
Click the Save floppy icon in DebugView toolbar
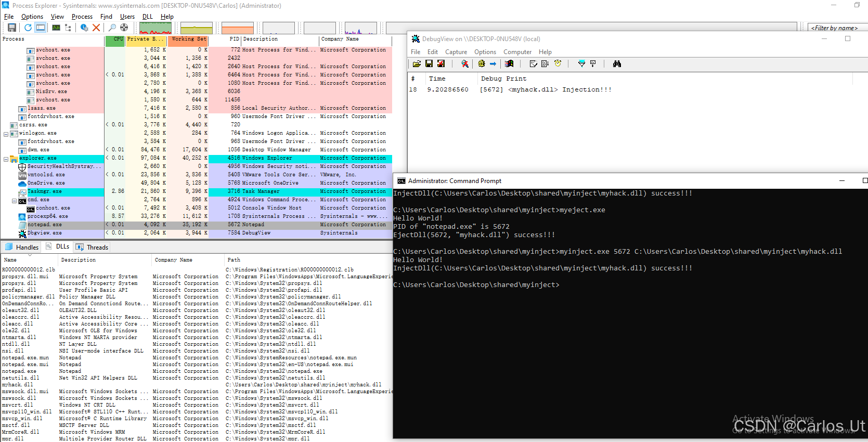click(429, 63)
